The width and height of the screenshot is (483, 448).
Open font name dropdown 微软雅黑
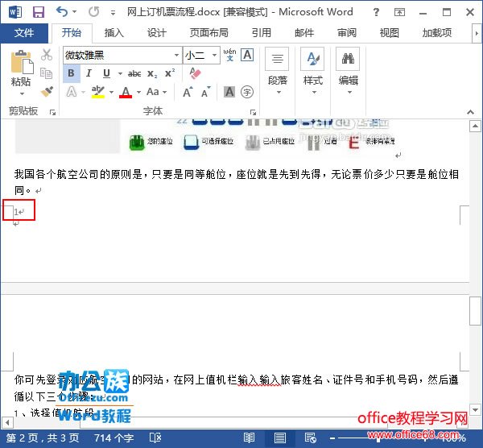(176, 55)
